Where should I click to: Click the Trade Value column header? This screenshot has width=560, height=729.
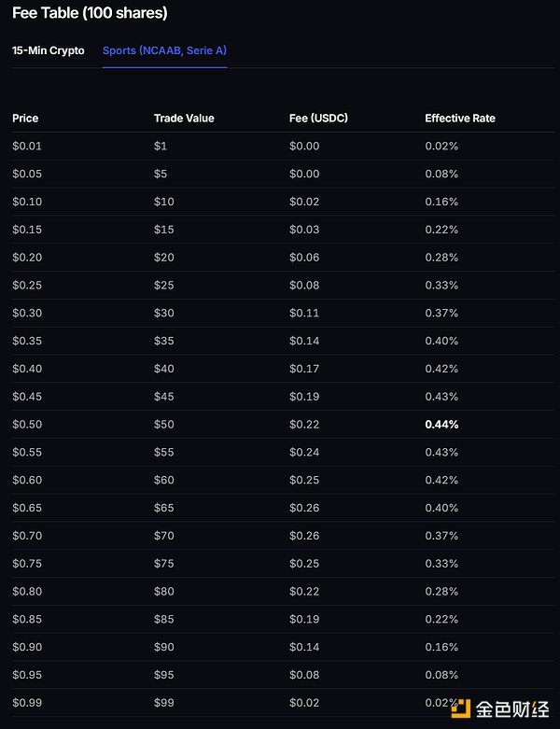[x=184, y=119]
